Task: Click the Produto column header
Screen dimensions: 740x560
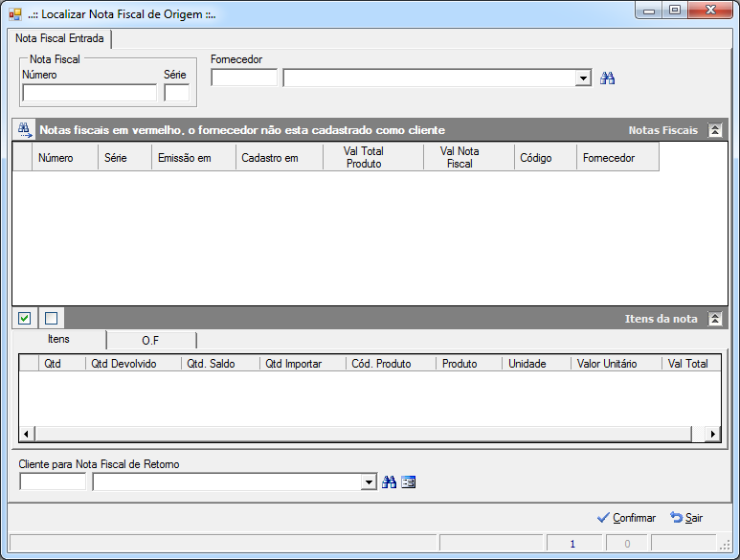Action: [469, 363]
